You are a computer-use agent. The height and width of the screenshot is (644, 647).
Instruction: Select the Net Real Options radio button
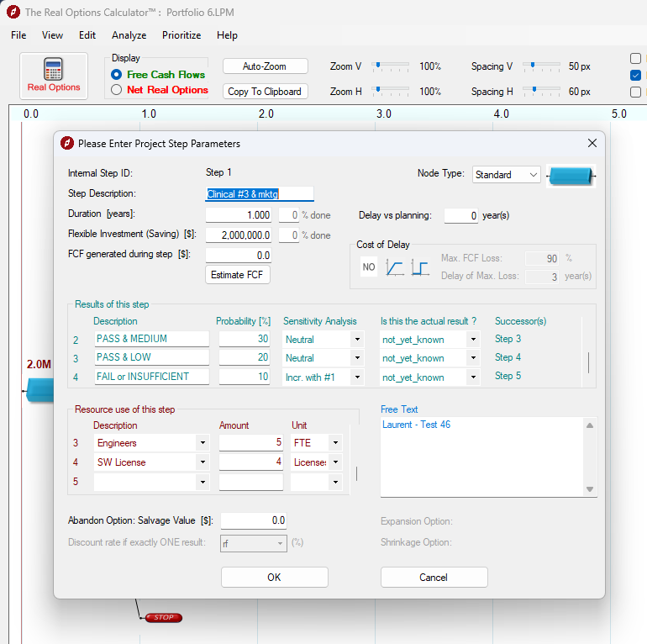point(117,90)
